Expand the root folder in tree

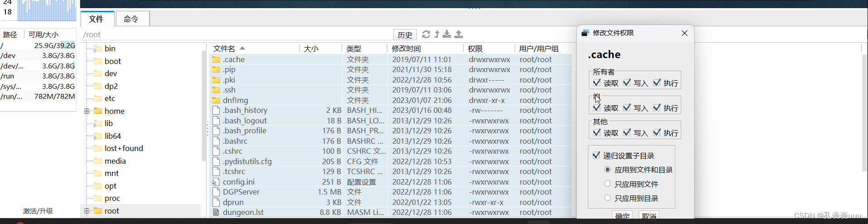(87, 211)
